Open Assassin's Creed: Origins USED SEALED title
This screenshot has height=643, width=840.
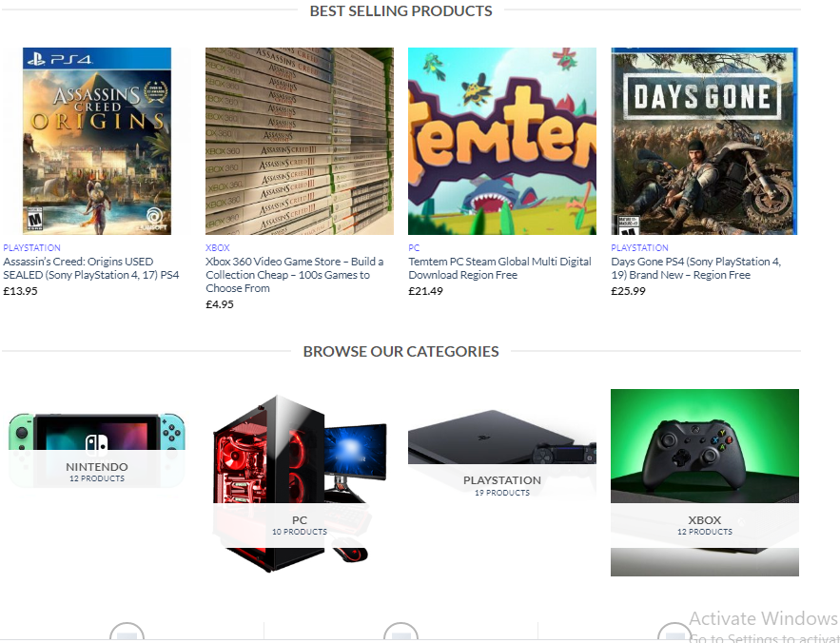point(91,268)
